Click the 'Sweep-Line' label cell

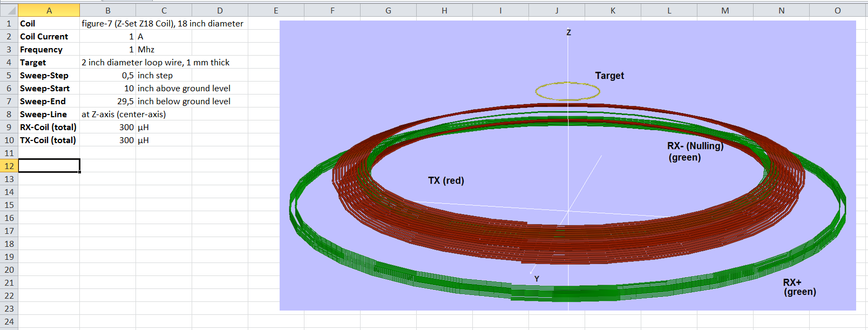tap(49, 114)
